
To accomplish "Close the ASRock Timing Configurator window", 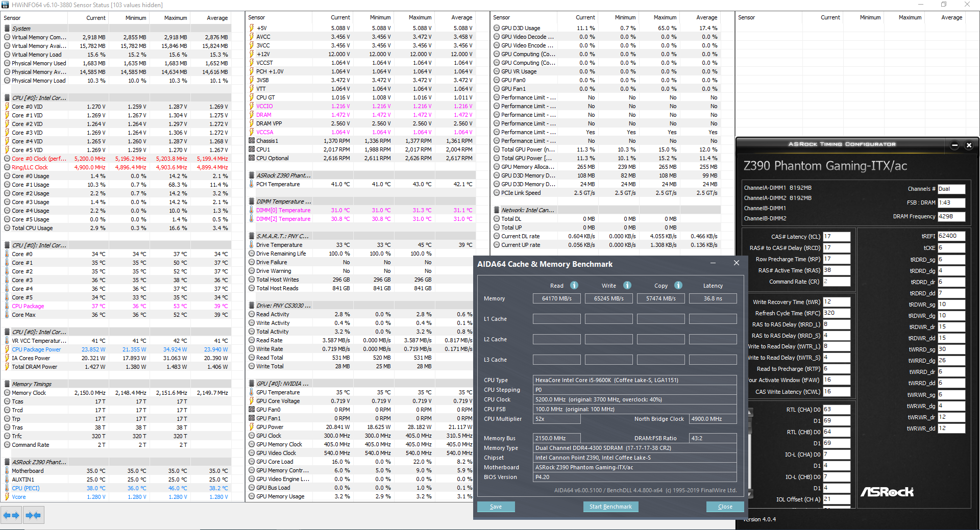I will click(969, 145).
